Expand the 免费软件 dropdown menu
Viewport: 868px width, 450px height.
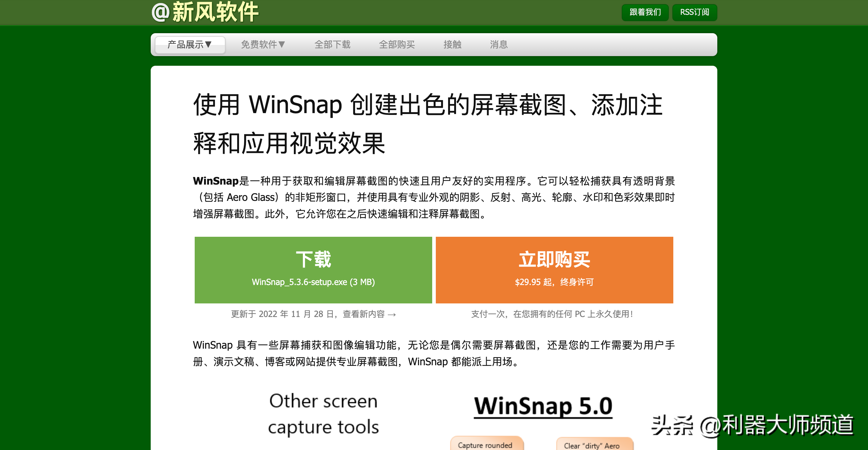pyautogui.click(x=263, y=45)
